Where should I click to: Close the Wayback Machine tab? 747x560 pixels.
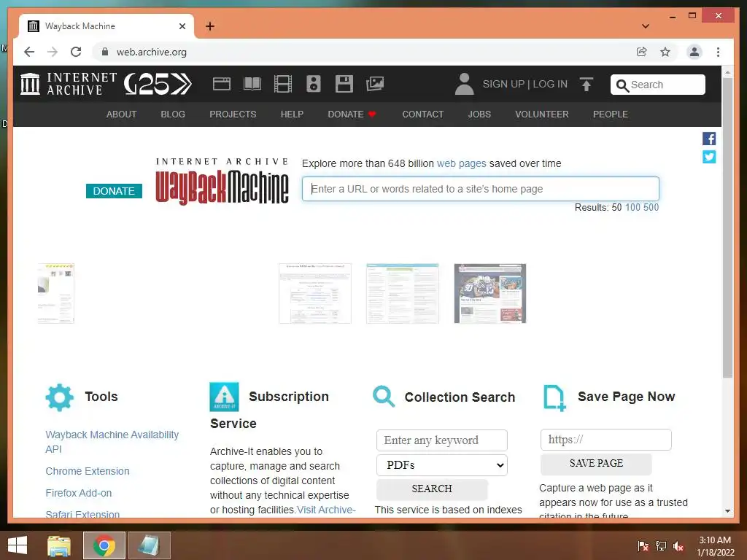click(x=182, y=26)
